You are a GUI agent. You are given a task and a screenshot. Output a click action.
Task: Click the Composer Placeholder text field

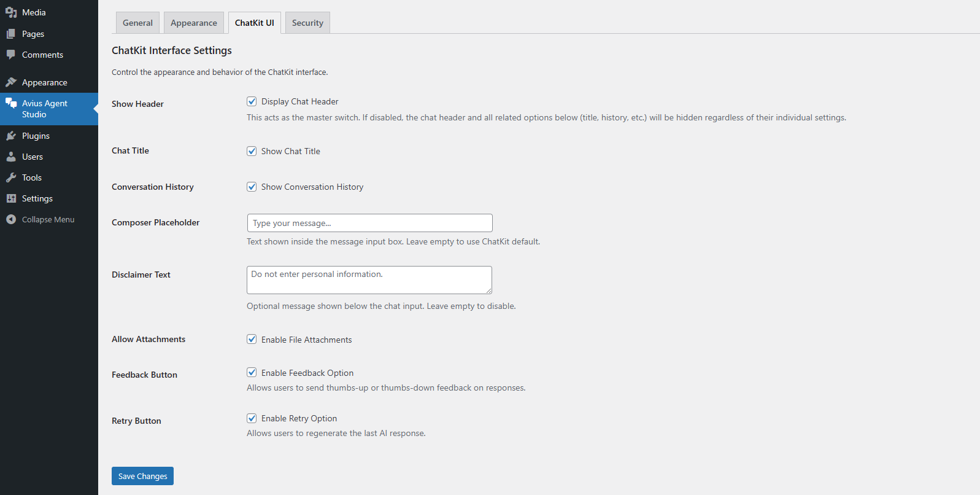coord(369,223)
